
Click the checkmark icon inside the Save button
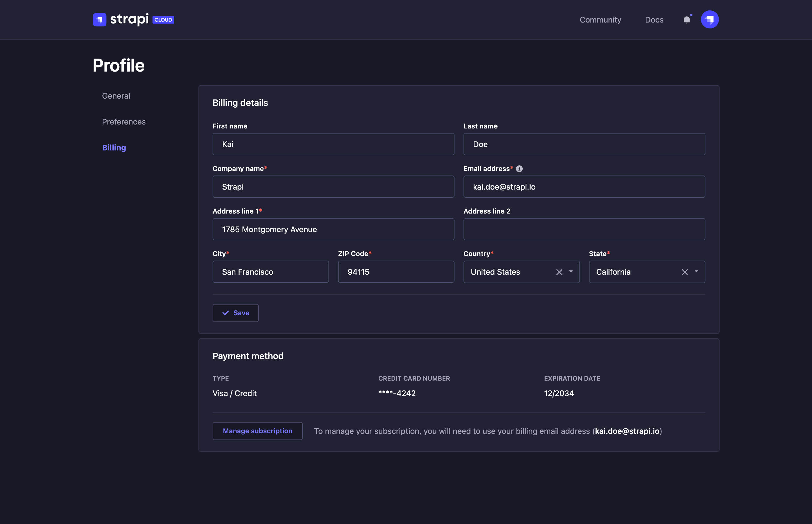pos(225,313)
